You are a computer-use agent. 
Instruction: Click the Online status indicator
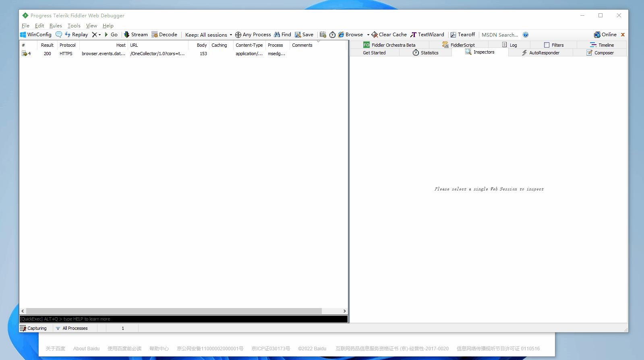[x=605, y=35]
